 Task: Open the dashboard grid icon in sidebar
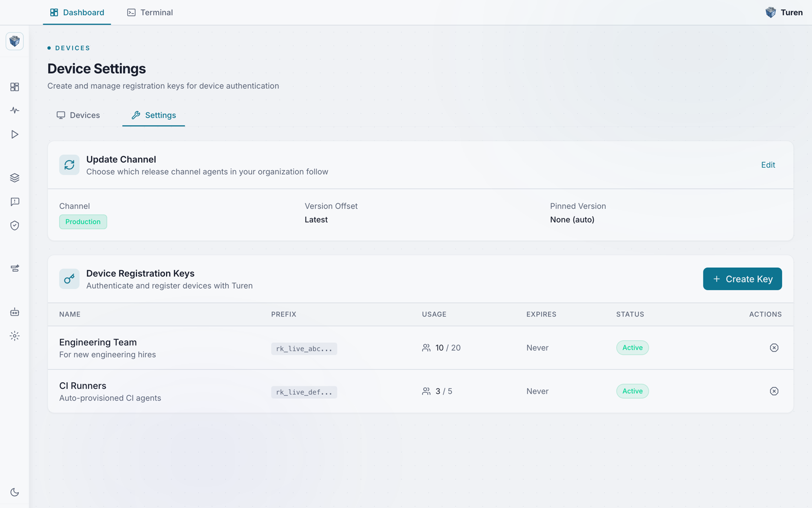pos(15,87)
